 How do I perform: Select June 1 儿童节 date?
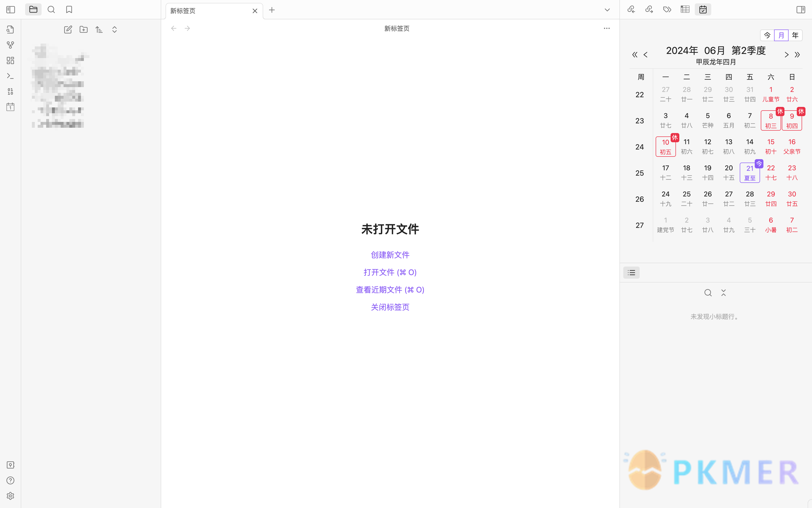[x=771, y=94]
